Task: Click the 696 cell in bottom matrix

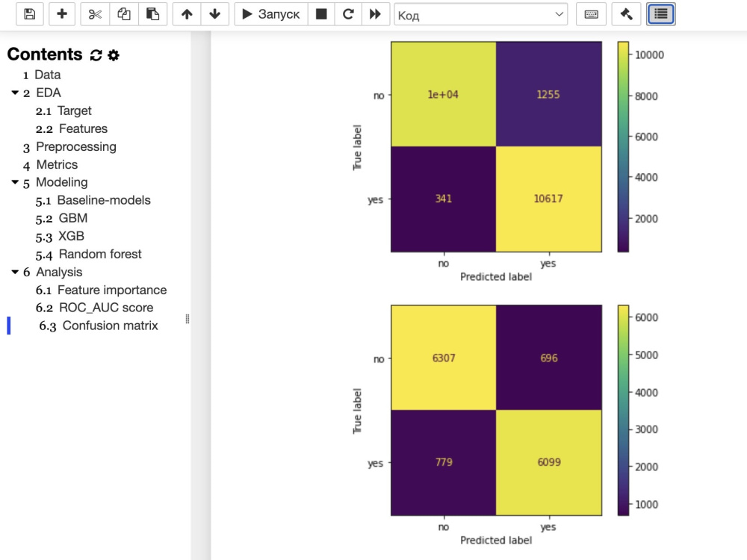Action: [x=549, y=358]
